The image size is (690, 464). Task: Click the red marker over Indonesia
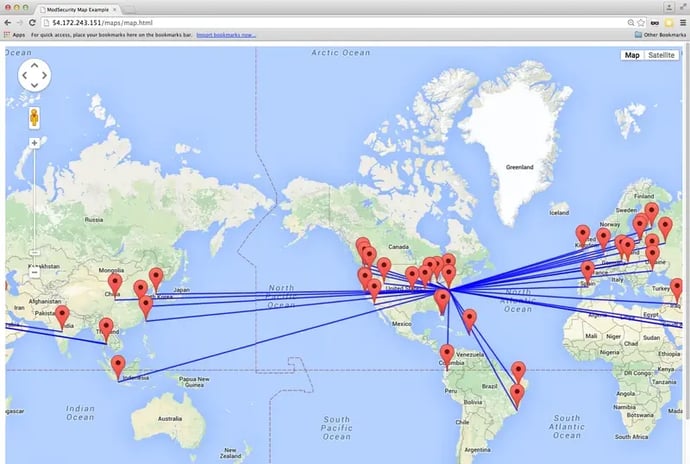tap(118, 365)
